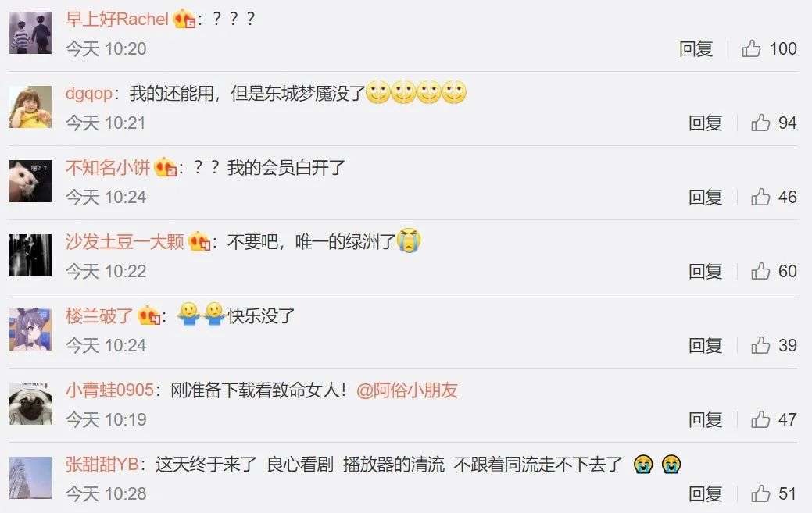The width and height of the screenshot is (812, 513).
Task: Like 不知名小饼's comment with 46 likes
Action: point(760,197)
